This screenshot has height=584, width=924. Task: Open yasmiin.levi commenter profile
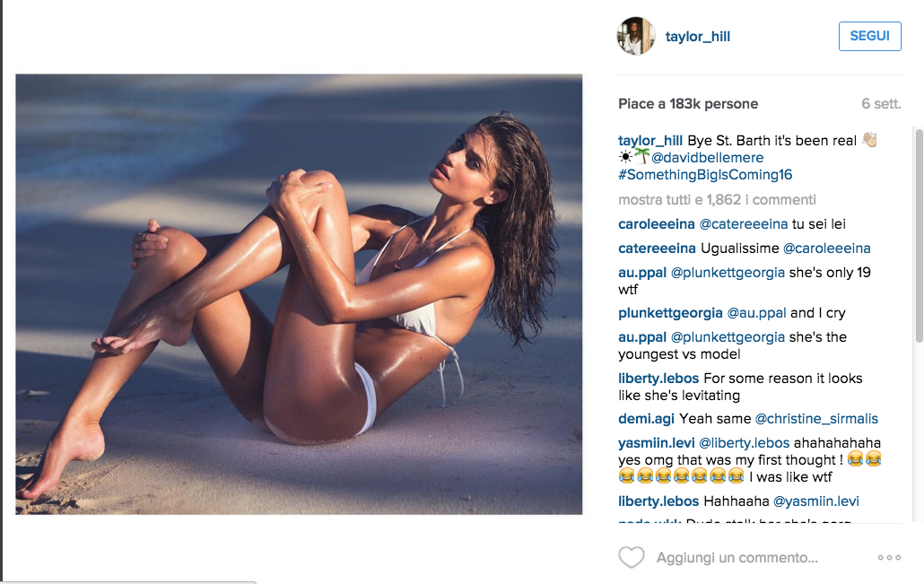[657, 442]
